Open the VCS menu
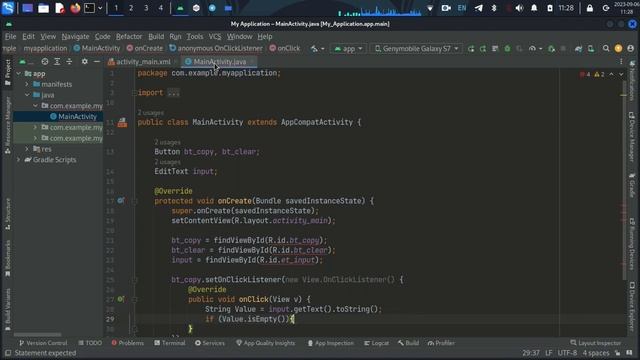Image resolution: width=640 pixels, height=360 pixels. tap(215, 36)
